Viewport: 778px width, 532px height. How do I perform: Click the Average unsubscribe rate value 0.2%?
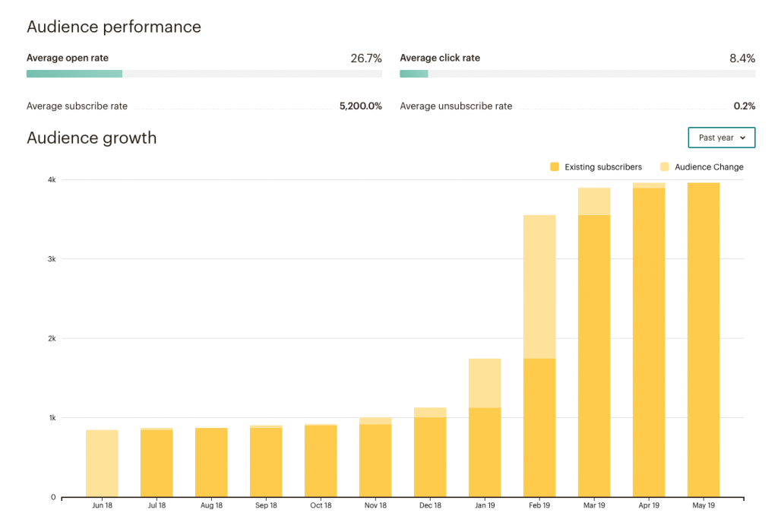pyautogui.click(x=745, y=106)
